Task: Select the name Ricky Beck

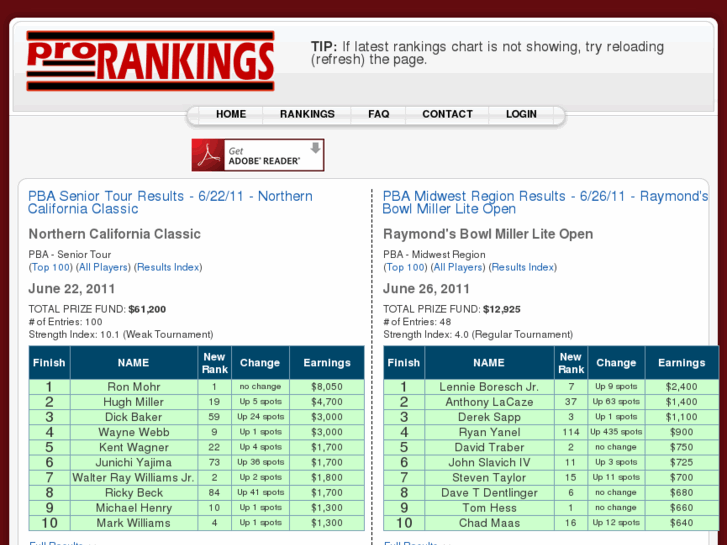Action: pos(134,493)
